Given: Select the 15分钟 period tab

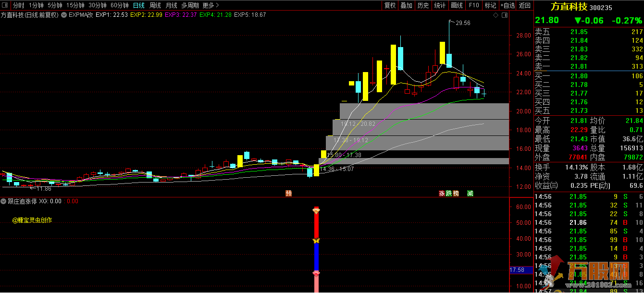Looking at the screenshot, I should (75, 5).
